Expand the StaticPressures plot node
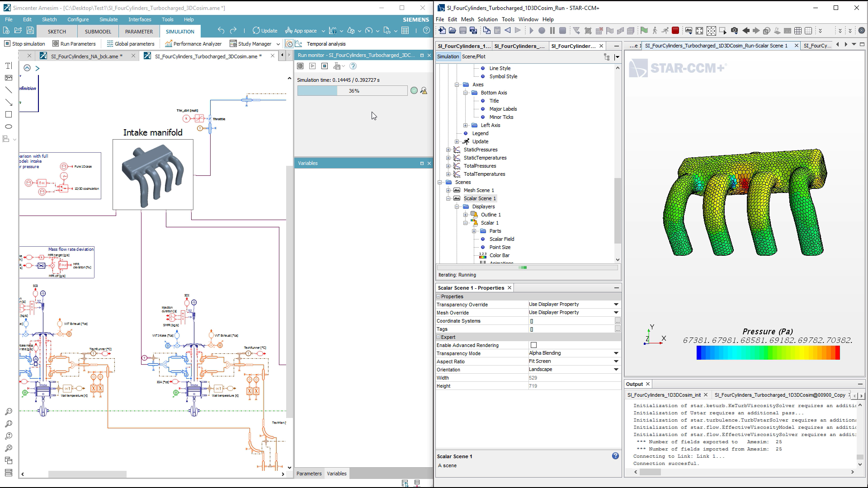This screenshot has height=488, width=868. click(448, 150)
